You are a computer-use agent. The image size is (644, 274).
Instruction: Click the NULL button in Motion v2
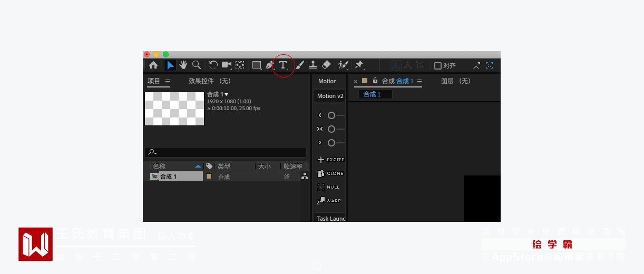tap(329, 187)
